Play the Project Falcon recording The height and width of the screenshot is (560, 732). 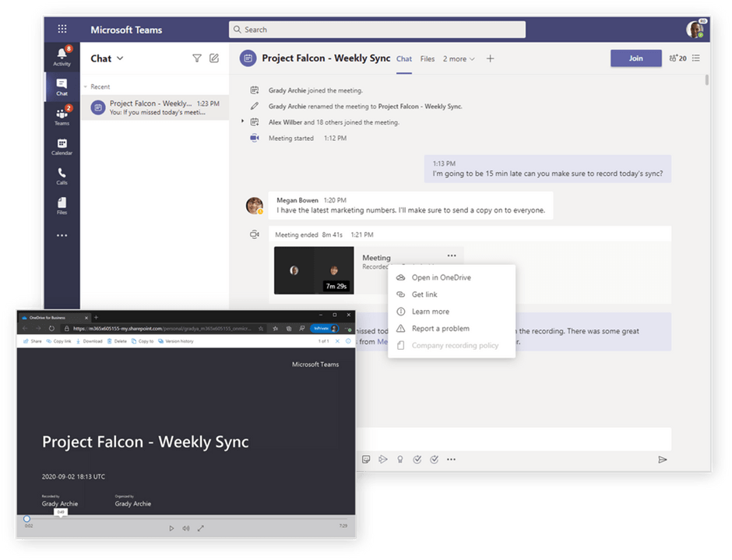click(x=171, y=528)
